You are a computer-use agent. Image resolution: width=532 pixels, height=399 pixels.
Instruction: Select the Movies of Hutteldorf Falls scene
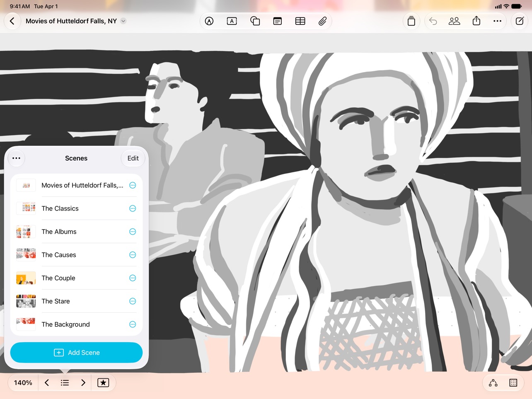[76, 185]
